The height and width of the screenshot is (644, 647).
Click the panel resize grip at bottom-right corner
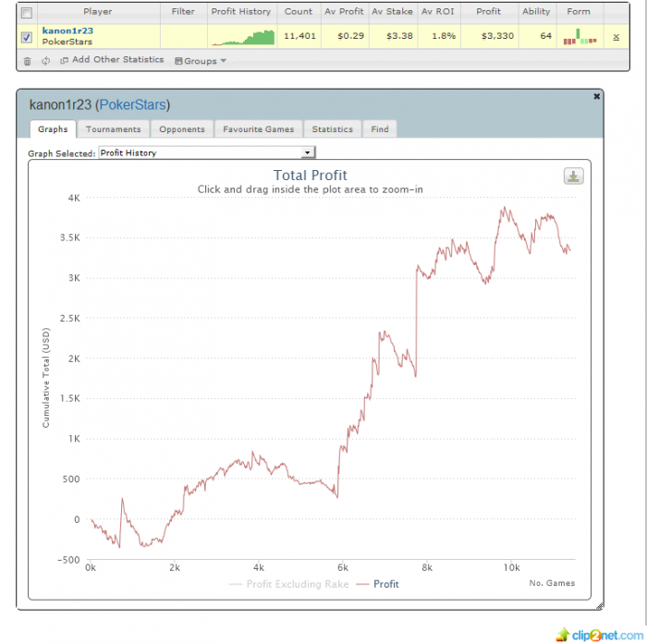(x=600, y=605)
